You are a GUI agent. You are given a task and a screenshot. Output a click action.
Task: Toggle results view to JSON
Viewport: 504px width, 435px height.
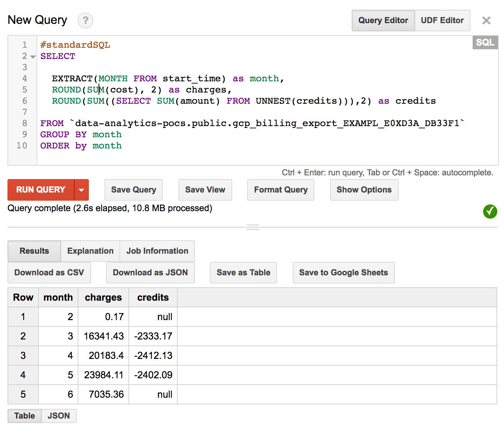tap(59, 416)
